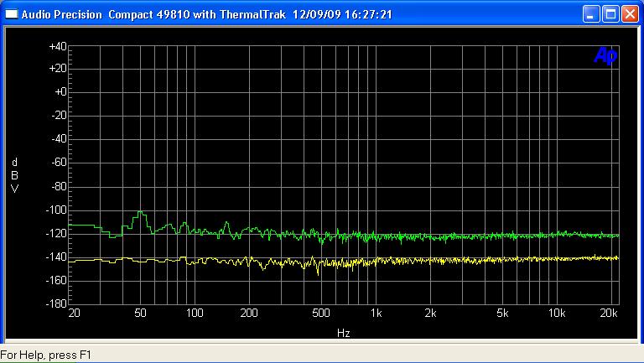Click the 'dBV' y-axis unit label
Viewport: 644px width, 363px height.
14,175
